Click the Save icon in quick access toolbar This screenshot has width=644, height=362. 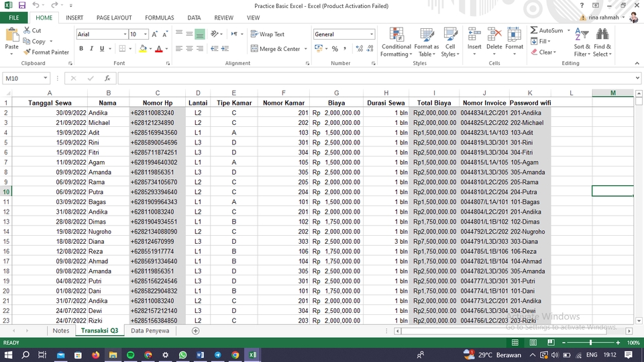click(x=21, y=5)
